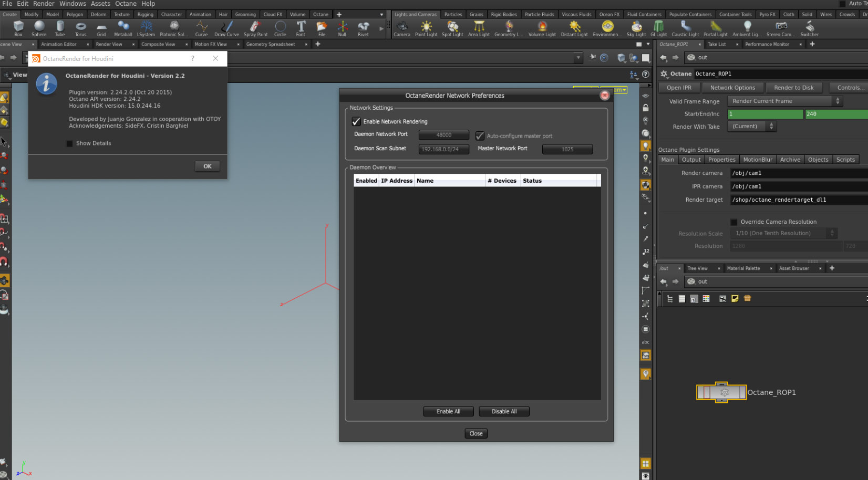Add a Volume Light
The image size is (868, 480).
(x=542, y=28)
